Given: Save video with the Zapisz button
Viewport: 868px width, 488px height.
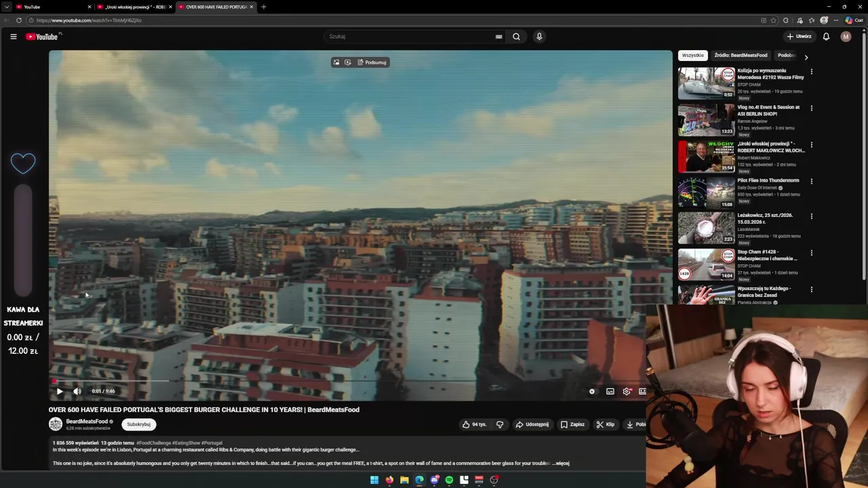Looking at the screenshot, I should tap(572, 424).
